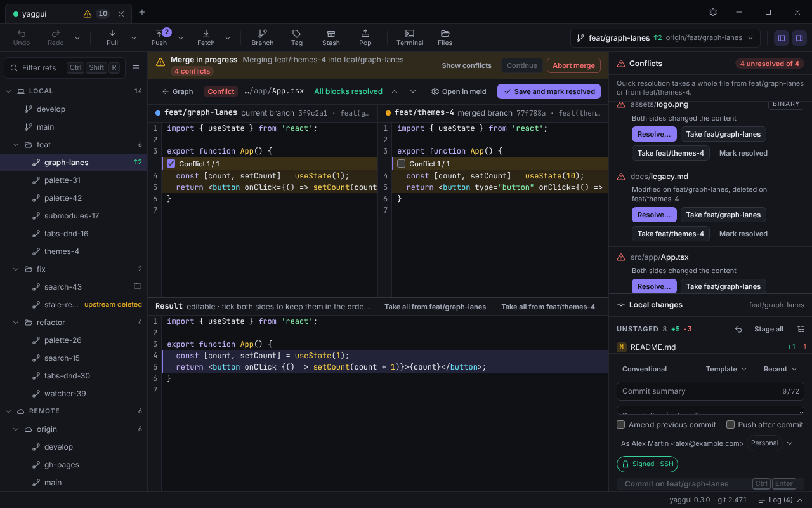
Task: Collapse the feat folder
Action: click(16, 145)
